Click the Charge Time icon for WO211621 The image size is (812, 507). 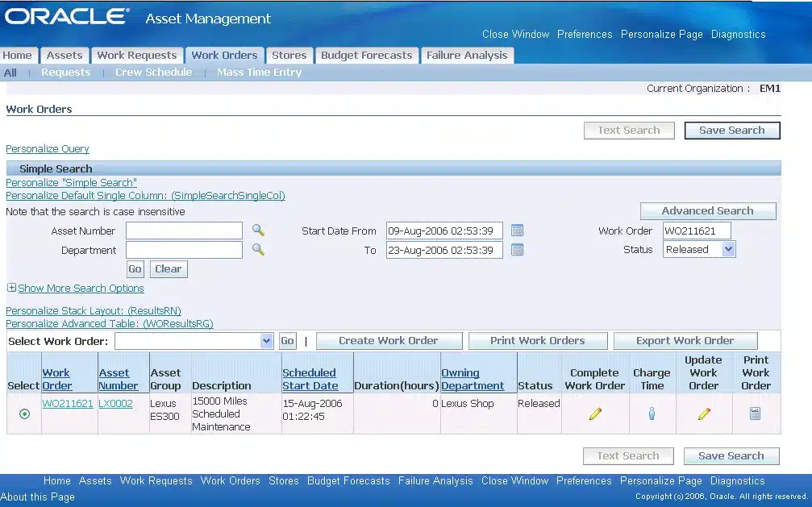[652, 413]
